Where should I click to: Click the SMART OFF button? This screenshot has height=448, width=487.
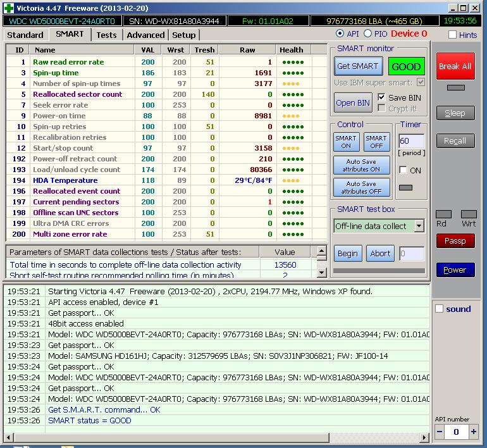tap(376, 142)
